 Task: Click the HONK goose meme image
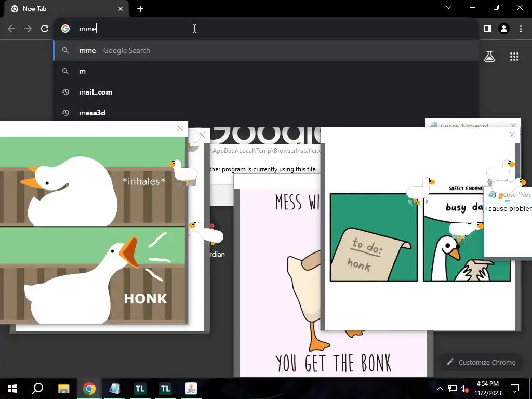(x=92, y=230)
